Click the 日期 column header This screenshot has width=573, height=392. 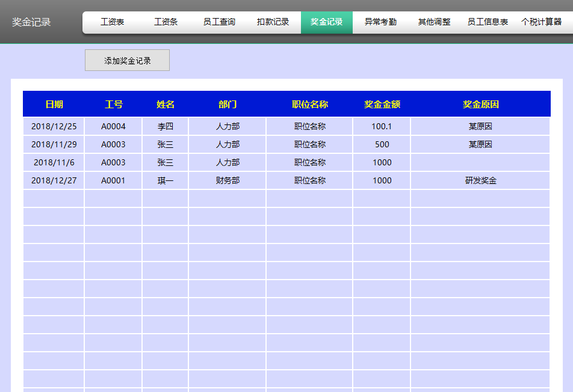53,103
